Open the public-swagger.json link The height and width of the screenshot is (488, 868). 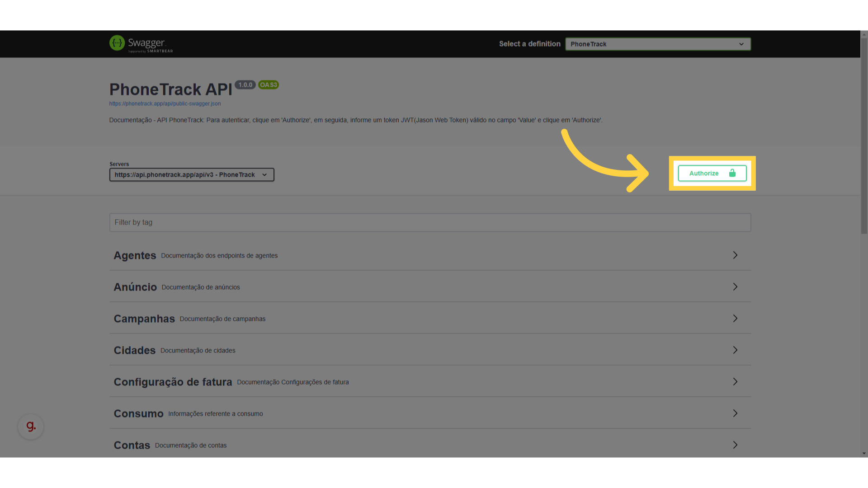(165, 103)
